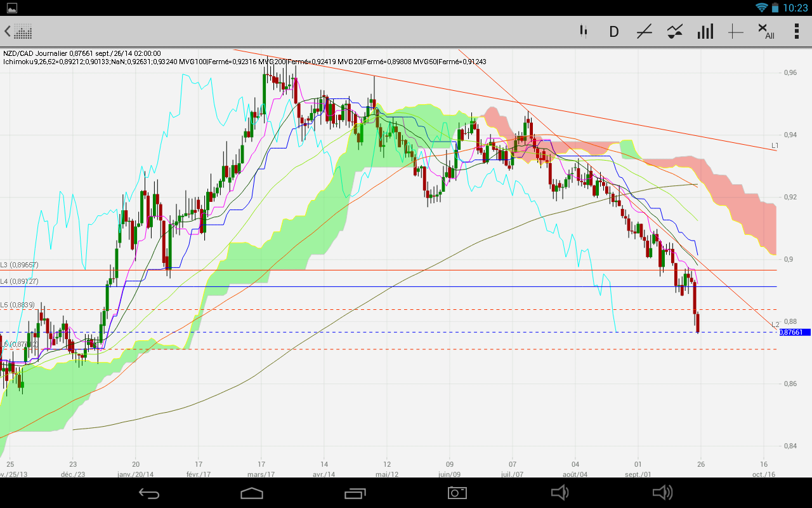Change the D daily timeframe setting
Screen dimensions: 812x508
click(613, 31)
